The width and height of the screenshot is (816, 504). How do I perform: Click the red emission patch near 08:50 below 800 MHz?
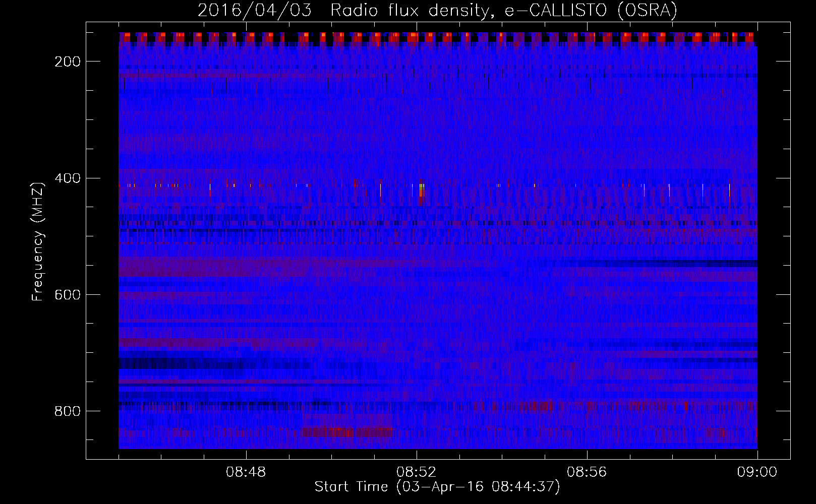(347, 432)
